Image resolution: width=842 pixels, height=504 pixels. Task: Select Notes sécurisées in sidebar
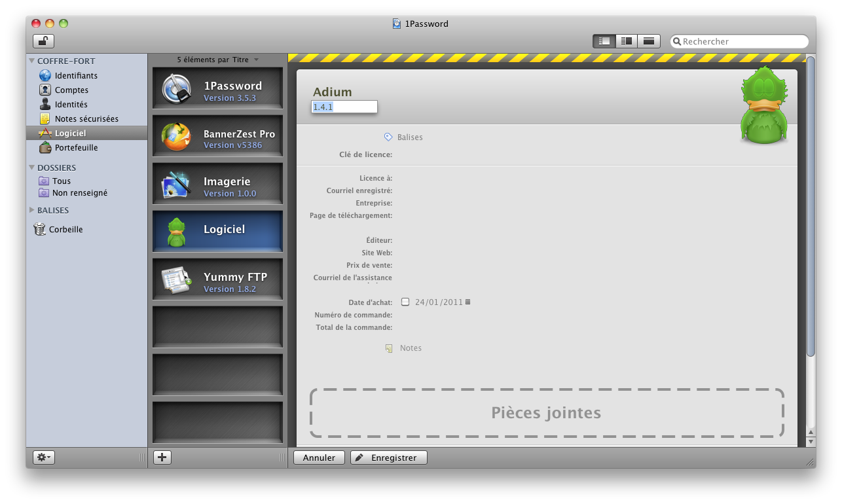click(x=86, y=119)
